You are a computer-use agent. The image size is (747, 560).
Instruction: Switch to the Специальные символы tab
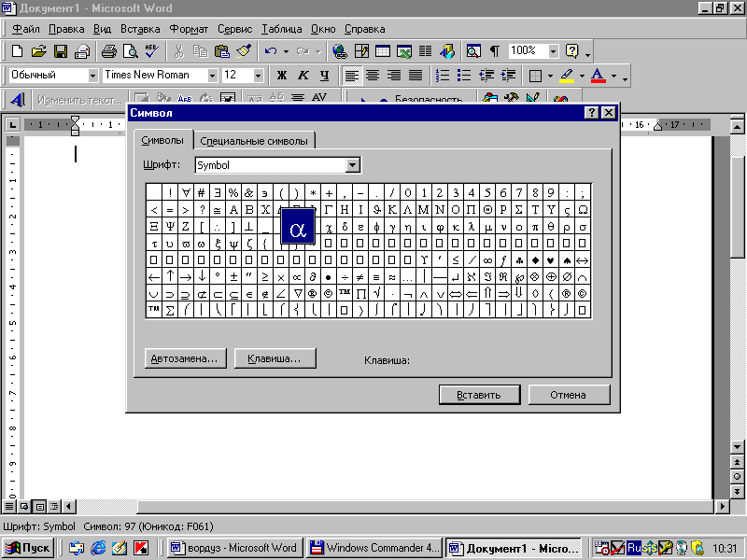click(x=254, y=141)
